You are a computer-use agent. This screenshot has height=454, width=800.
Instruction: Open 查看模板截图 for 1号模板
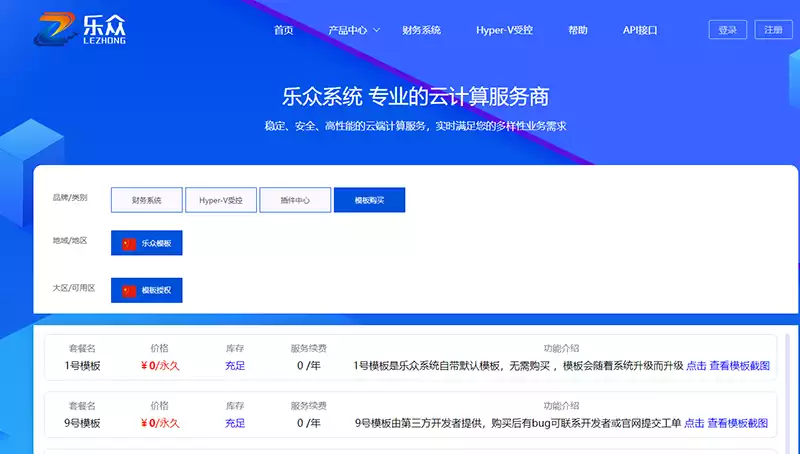[739, 366]
